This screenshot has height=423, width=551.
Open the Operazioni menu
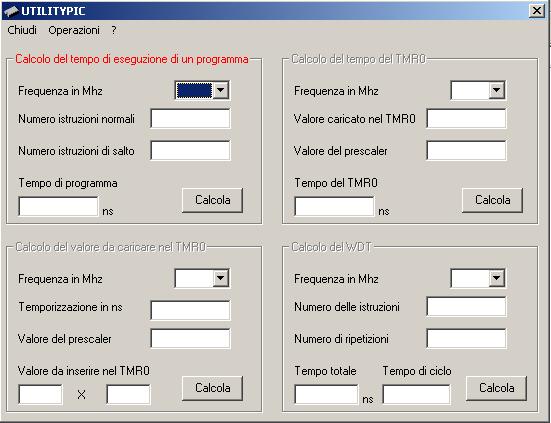(x=74, y=30)
